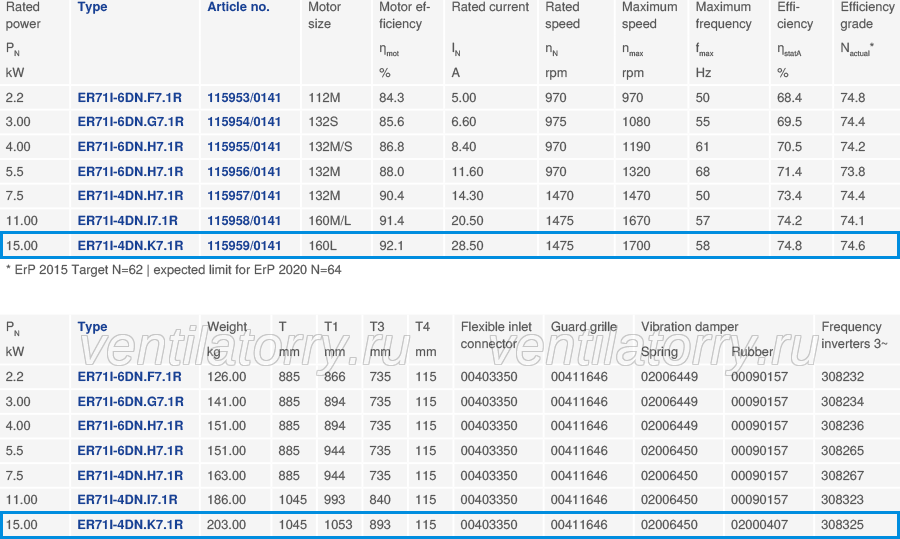Open ER71I-6DN.F7.1R link in bottom table
This screenshot has height=539, width=900.
[x=130, y=377]
